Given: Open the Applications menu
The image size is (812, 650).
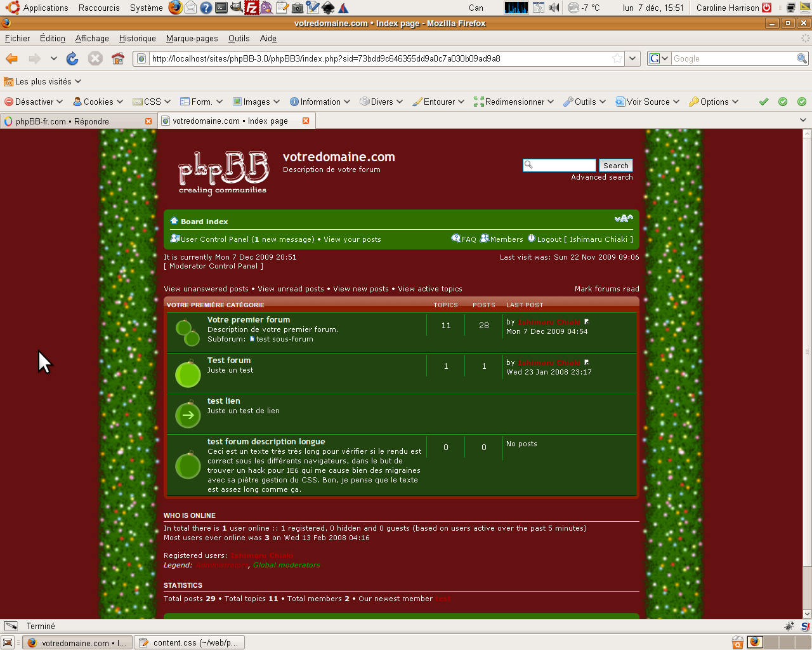Looking at the screenshot, I should tap(46, 8).
